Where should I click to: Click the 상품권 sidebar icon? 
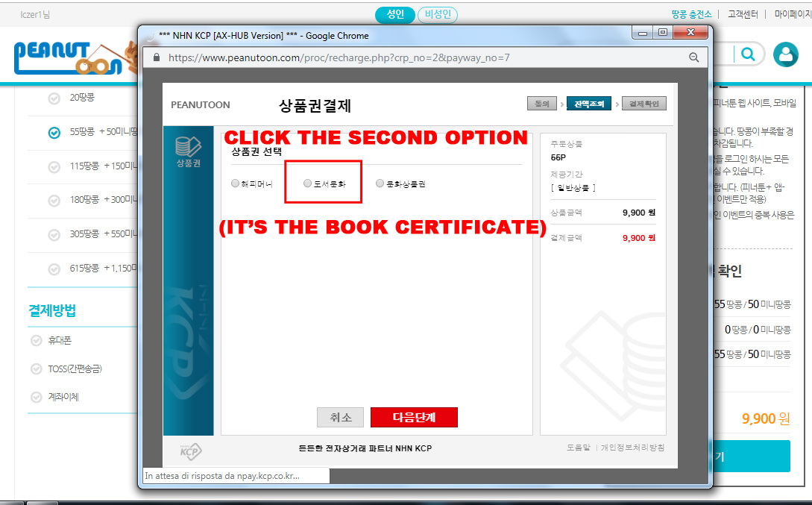pos(188,151)
